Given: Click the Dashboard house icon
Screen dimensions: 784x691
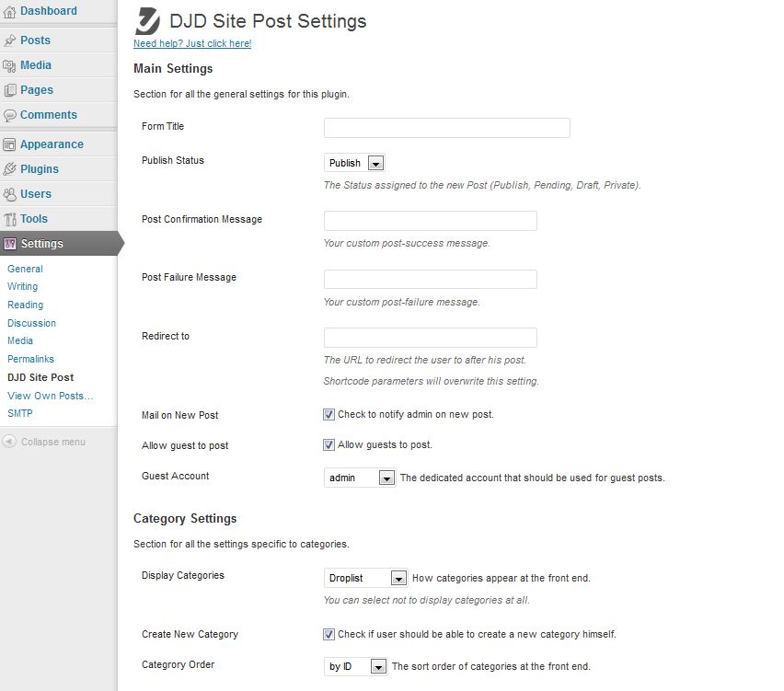Looking at the screenshot, I should coord(9,12).
